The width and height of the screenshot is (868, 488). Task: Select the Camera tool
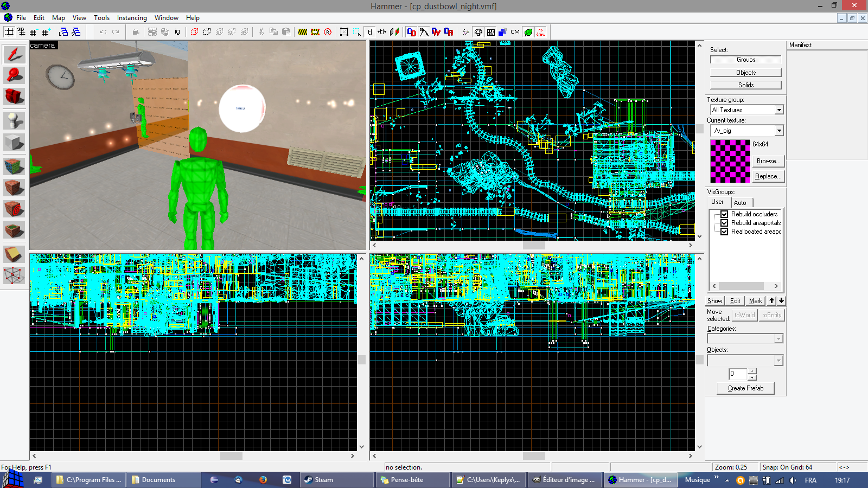[x=14, y=97]
